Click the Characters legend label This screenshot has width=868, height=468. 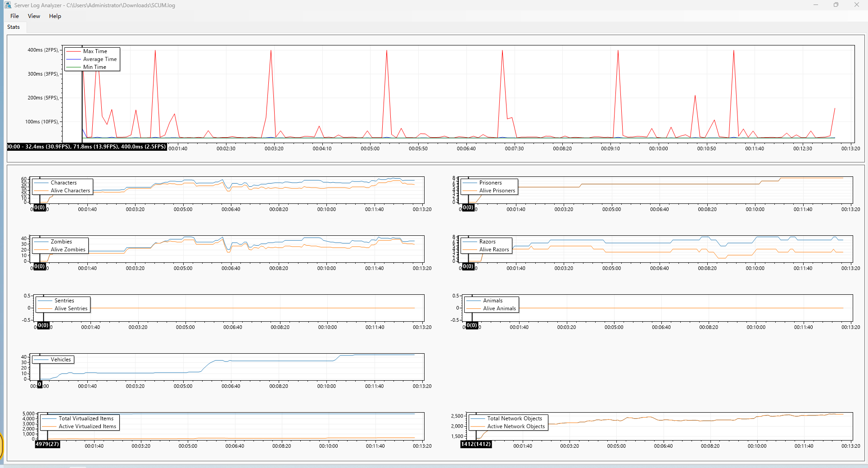pos(63,183)
